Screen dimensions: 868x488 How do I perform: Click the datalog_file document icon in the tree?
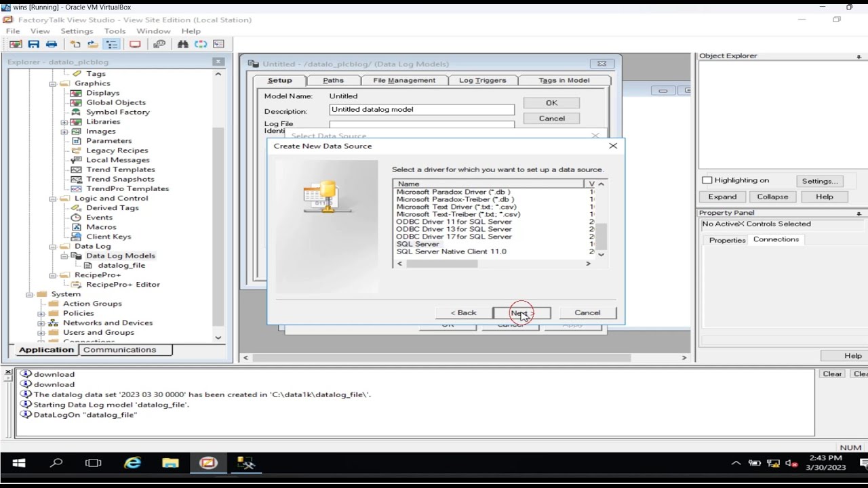(x=87, y=266)
